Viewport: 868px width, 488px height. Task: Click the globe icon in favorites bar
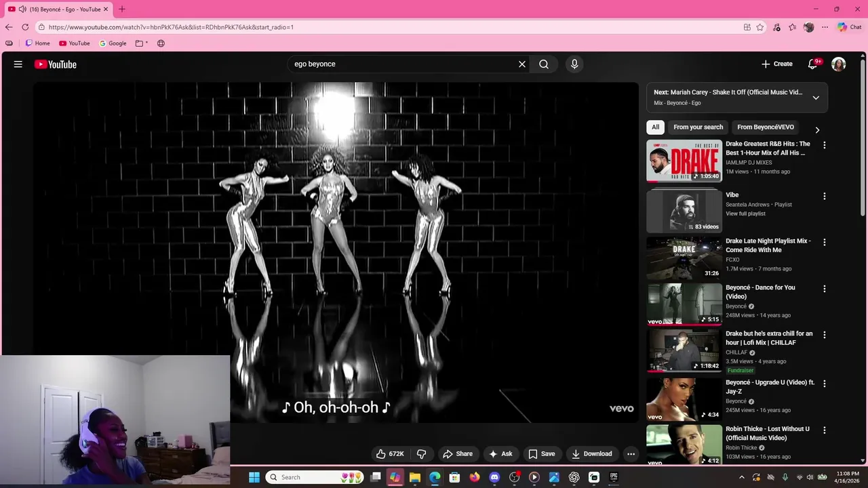pyautogui.click(x=161, y=43)
